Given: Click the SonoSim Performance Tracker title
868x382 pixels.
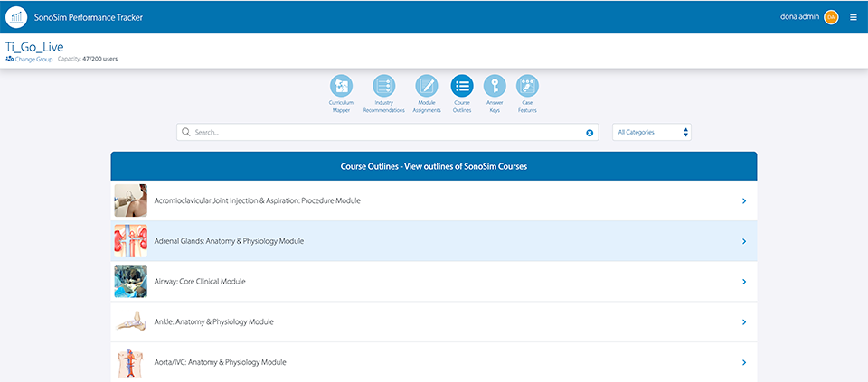Looking at the screenshot, I should pos(89,18).
